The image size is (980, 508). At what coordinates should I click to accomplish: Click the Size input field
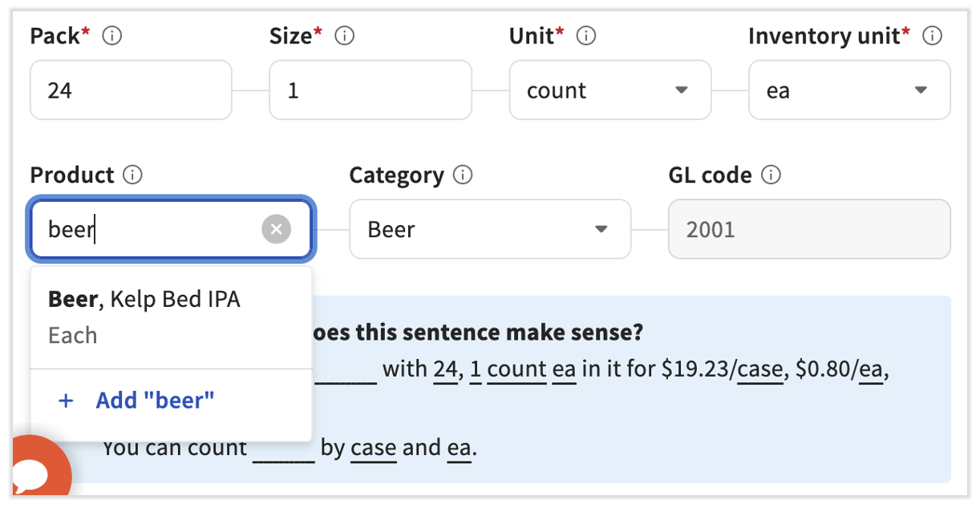click(x=370, y=91)
